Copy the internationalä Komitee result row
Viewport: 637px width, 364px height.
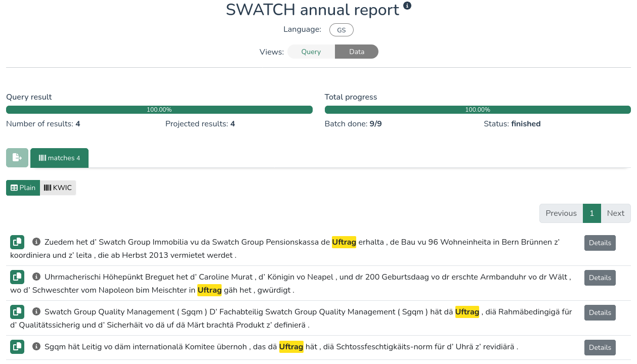coord(17,347)
